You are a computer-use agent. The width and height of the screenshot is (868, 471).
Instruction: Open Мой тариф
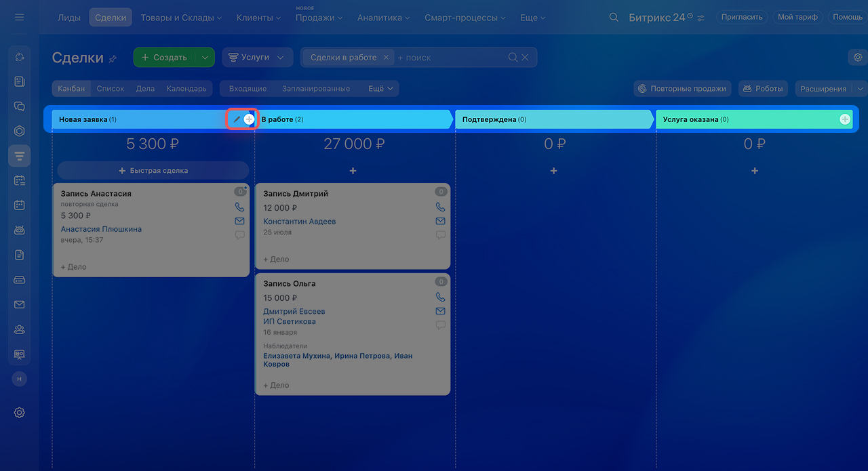(x=797, y=17)
